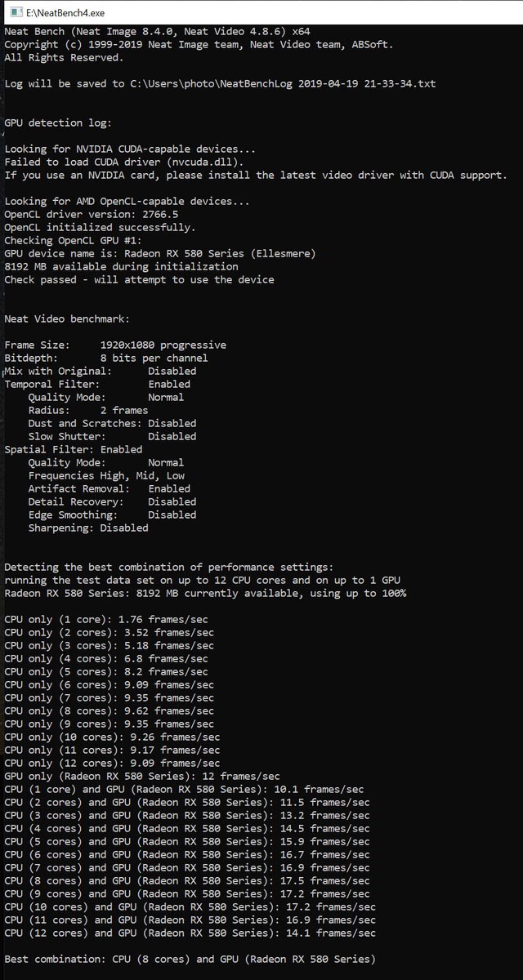This screenshot has height=980, width=523.
Task: Click the 'Temporal Filter: Enabled' line
Action: [97, 385]
